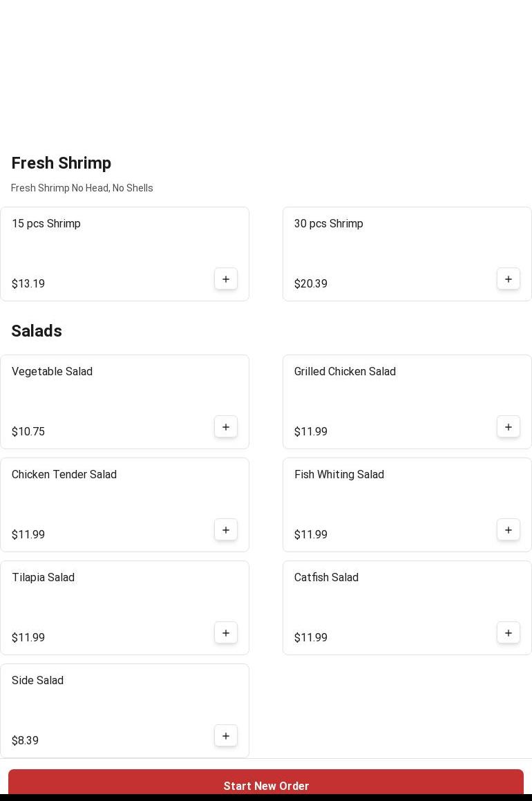The height and width of the screenshot is (801, 532).
Task: Select the Side Salad item name
Action: pos(37,681)
